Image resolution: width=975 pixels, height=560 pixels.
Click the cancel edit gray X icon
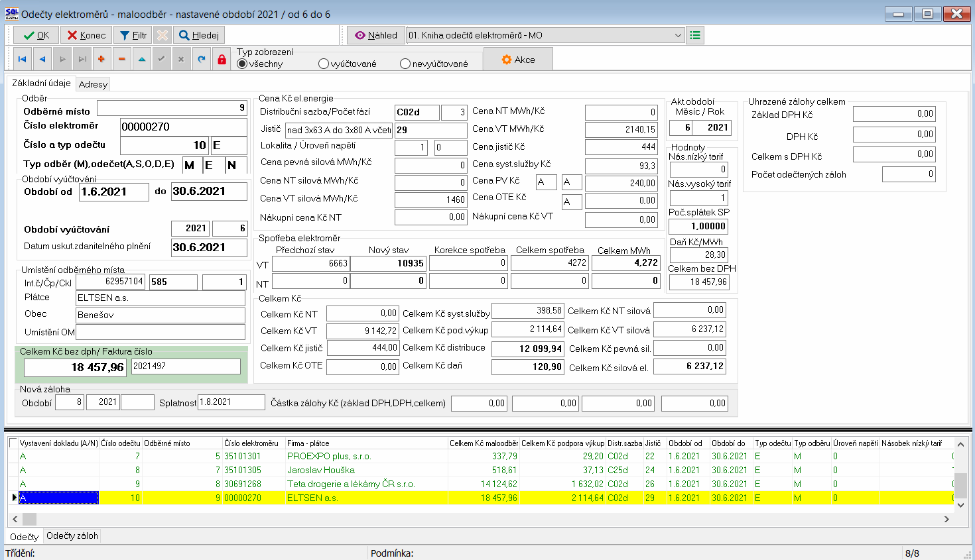click(x=181, y=60)
